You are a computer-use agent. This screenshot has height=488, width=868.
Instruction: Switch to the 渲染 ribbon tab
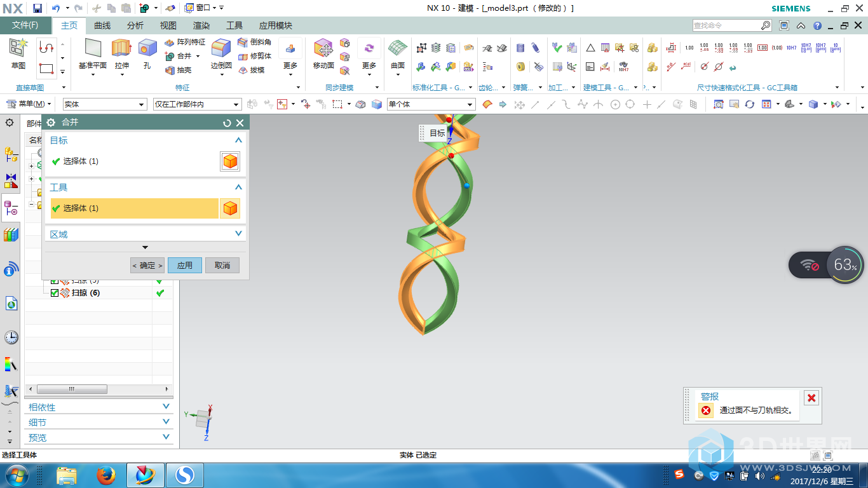[x=201, y=25]
